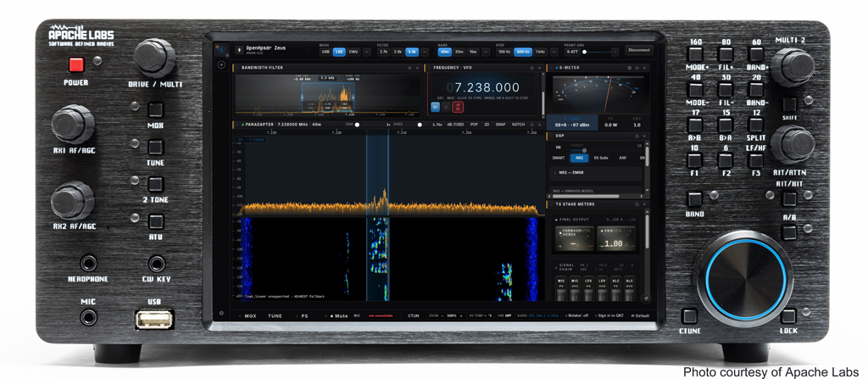Open S-Meter settings gear
The height and width of the screenshot is (379, 868).
629,68
